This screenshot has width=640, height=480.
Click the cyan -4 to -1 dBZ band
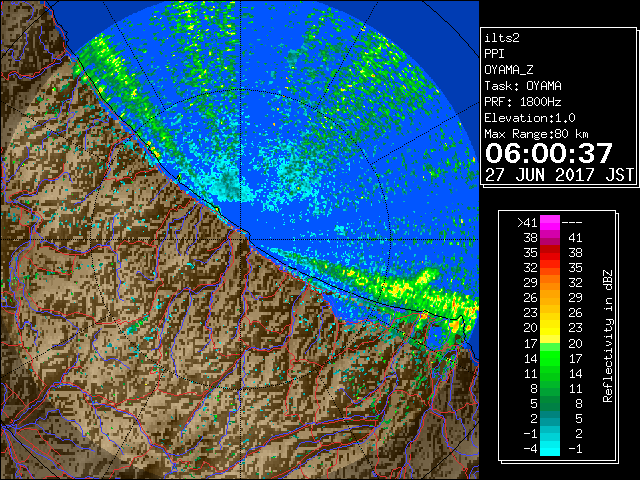[550, 448]
